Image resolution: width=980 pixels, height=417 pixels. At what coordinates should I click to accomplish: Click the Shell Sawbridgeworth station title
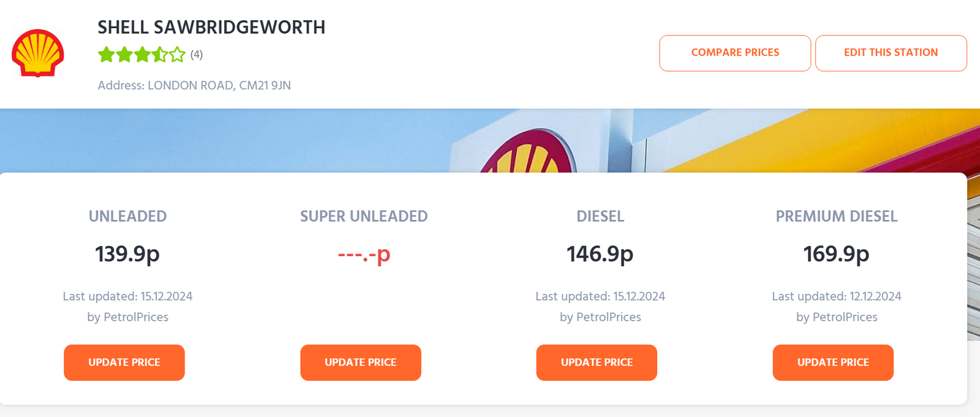click(211, 28)
